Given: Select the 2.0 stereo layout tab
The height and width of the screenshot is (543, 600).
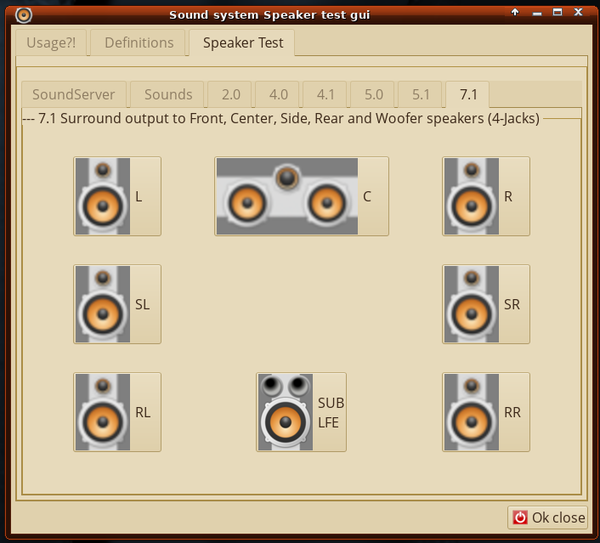Looking at the screenshot, I should [231, 95].
